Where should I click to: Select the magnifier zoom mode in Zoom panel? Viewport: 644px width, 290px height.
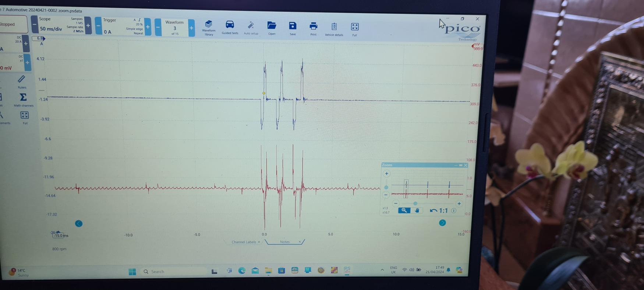point(404,210)
